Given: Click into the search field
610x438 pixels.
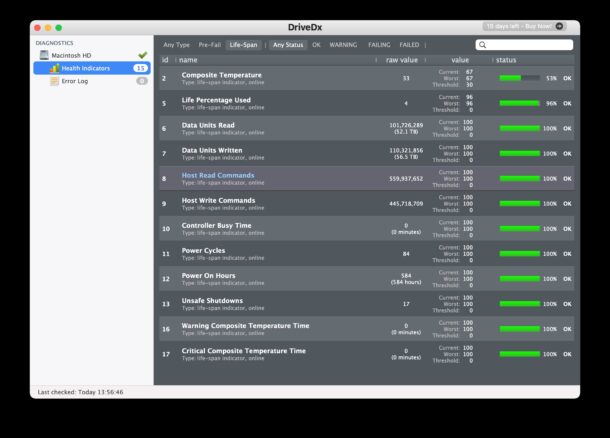Looking at the screenshot, I should 524,45.
